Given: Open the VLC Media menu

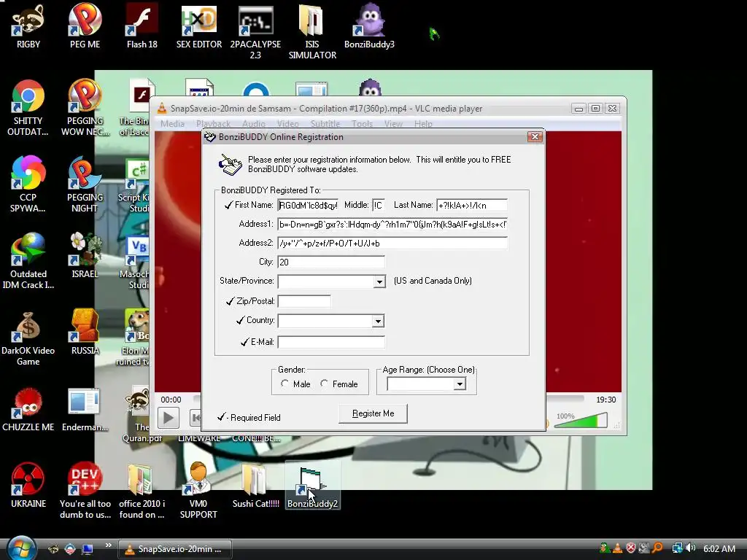Looking at the screenshot, I should pos(172,124).
